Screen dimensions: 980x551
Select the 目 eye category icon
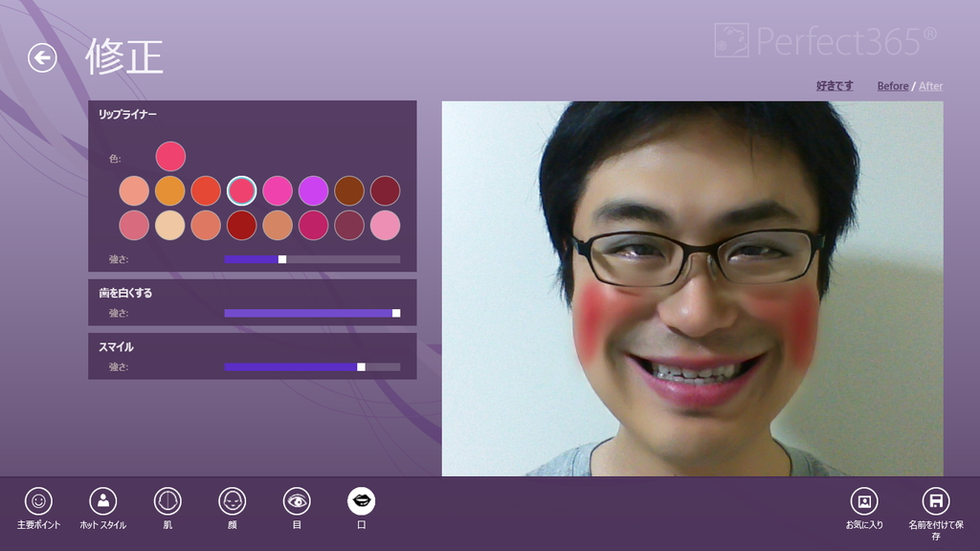coord(297,501)
